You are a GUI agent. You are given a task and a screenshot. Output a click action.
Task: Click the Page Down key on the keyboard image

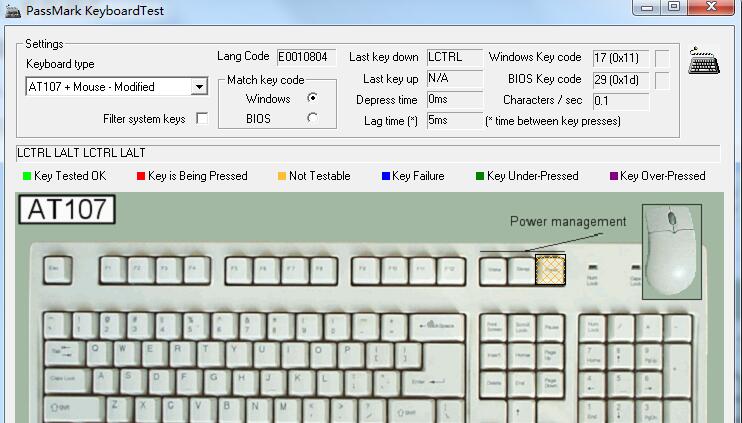[x=550, y=384]
